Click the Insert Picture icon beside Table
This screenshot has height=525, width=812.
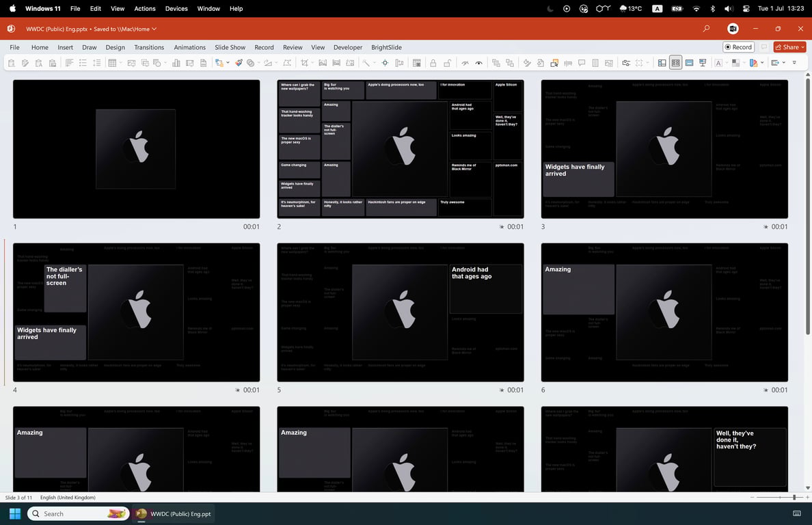[131, 63]
